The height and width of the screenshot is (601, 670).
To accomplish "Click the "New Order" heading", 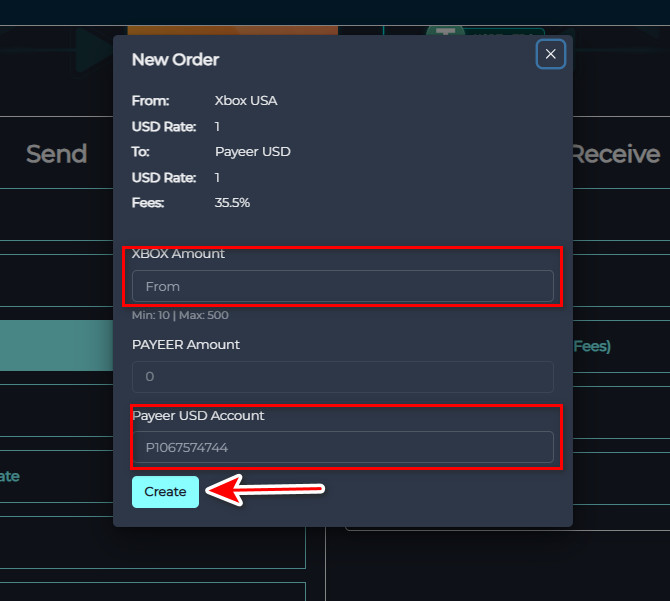I will point(175,60).
